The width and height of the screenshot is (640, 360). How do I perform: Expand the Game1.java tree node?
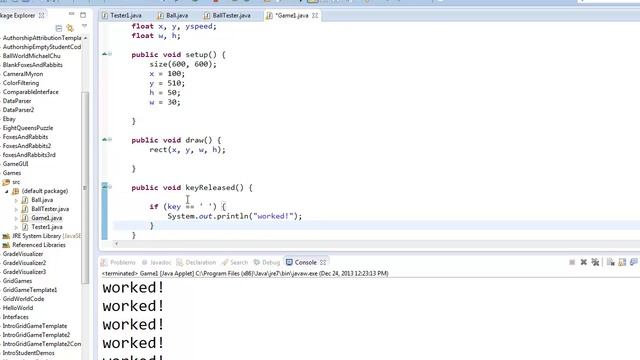(x=16, y=218)
